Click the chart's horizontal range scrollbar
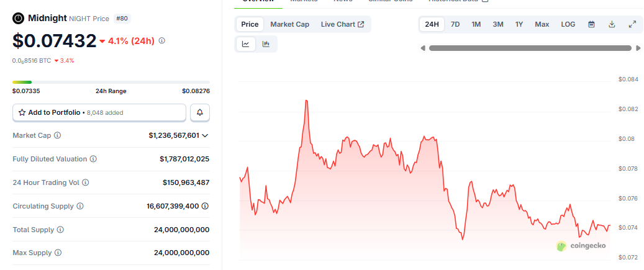Image resolution: width=644 pixels, height=270 pixels. 530,48
